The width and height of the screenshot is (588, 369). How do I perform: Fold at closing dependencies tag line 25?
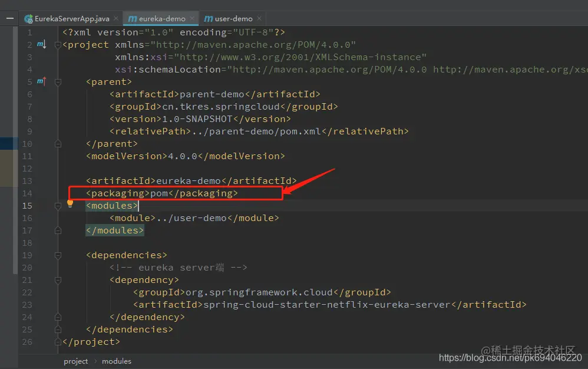(58, 330)
